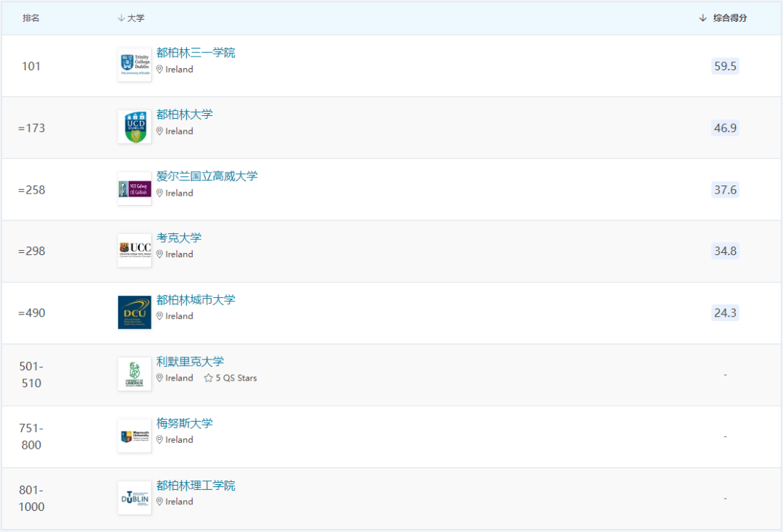Open 考克大学 university link
Image resolution: width=783 pixels, height=532 pixels.
click(x=179, y=238)
